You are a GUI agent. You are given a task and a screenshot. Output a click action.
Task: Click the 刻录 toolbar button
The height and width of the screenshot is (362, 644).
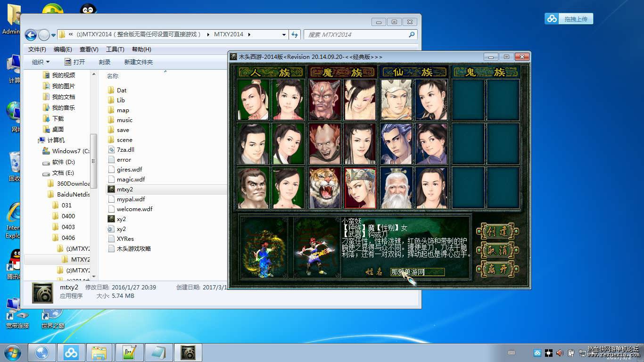point(105,62)
